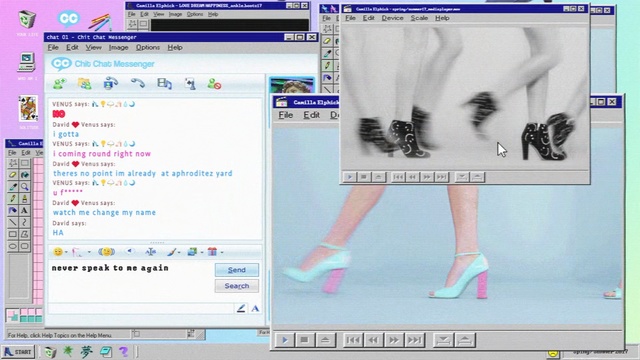Image resolution: width=640 pixels, height=360 pixels.
Task: Open Image menu in Chit Chat Messenger
Action: coord(118,47)
